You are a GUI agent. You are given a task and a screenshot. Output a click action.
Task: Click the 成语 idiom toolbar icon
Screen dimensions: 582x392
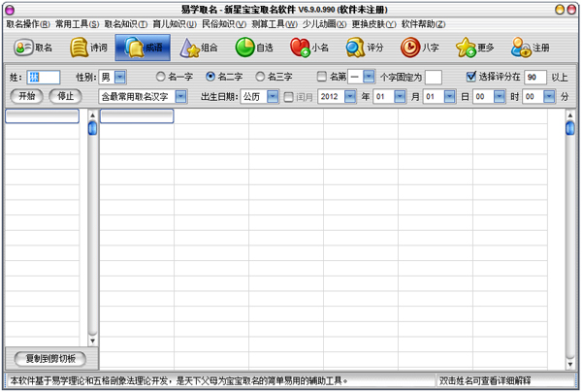[143, 48]
